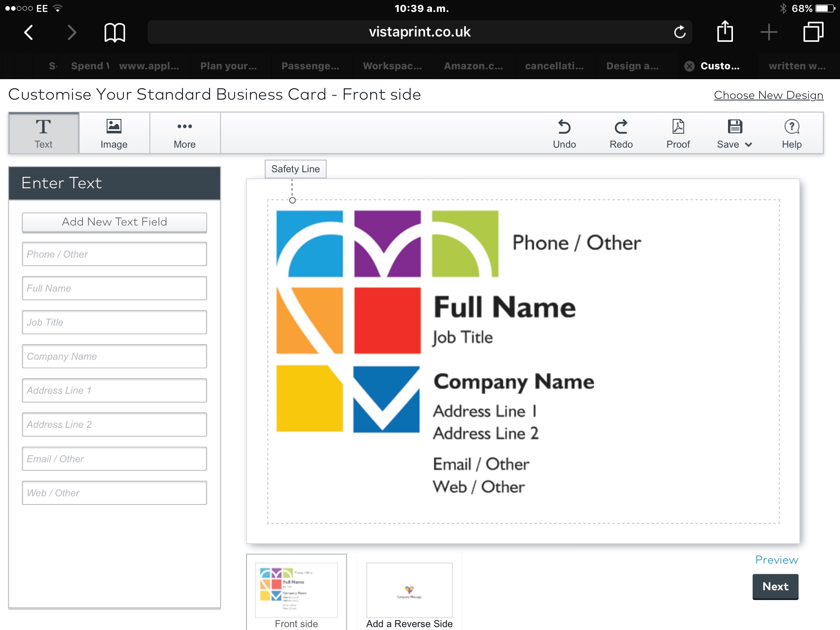Select the Text tool
840x630 pixels.
click(43, 133)
